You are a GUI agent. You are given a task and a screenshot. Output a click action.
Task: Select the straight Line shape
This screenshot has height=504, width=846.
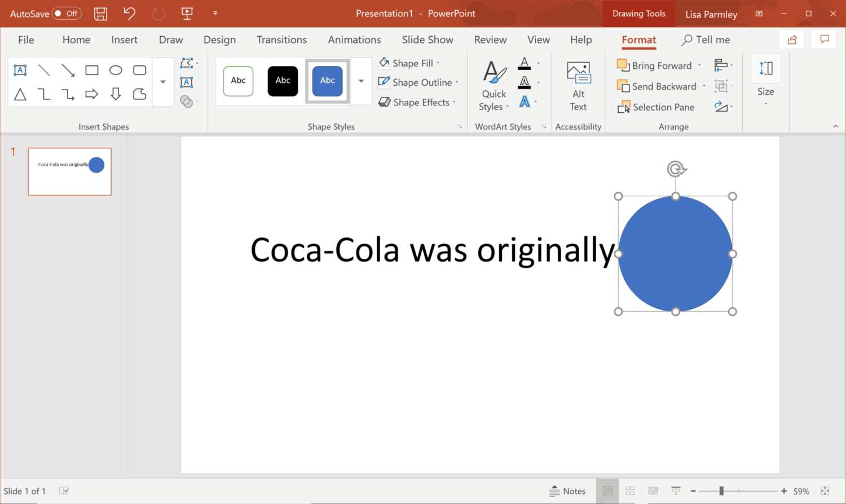[44, 70]
